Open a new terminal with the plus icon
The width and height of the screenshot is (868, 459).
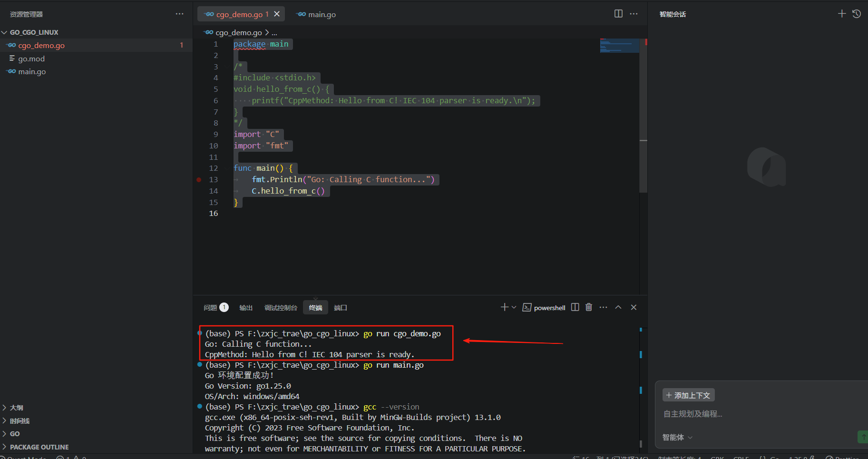[x=503, y=307]
